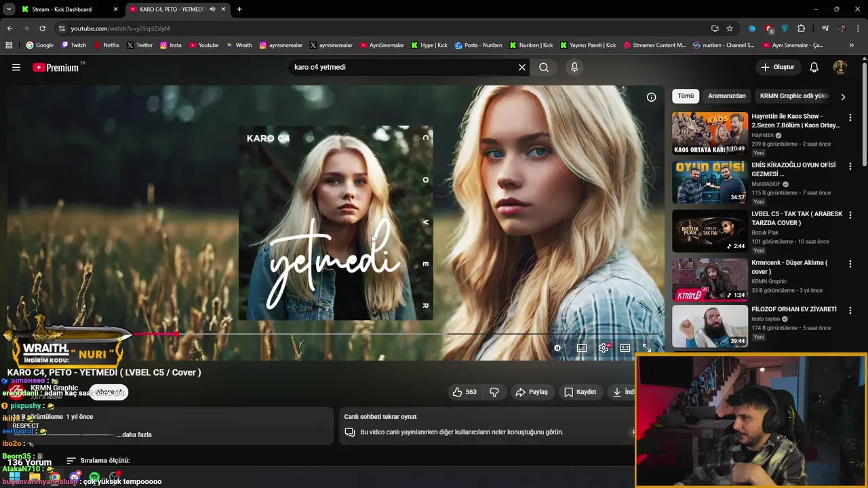Open the YouTube hamburger guide menu
The image size is (868, 488).
point(16,67)
